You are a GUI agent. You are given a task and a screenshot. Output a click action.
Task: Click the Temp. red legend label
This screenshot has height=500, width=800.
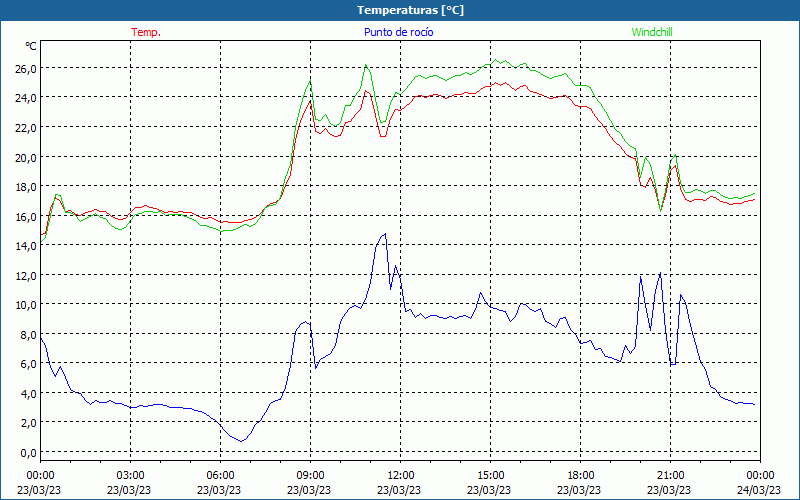pyautogui.click(x=146, y=32)
